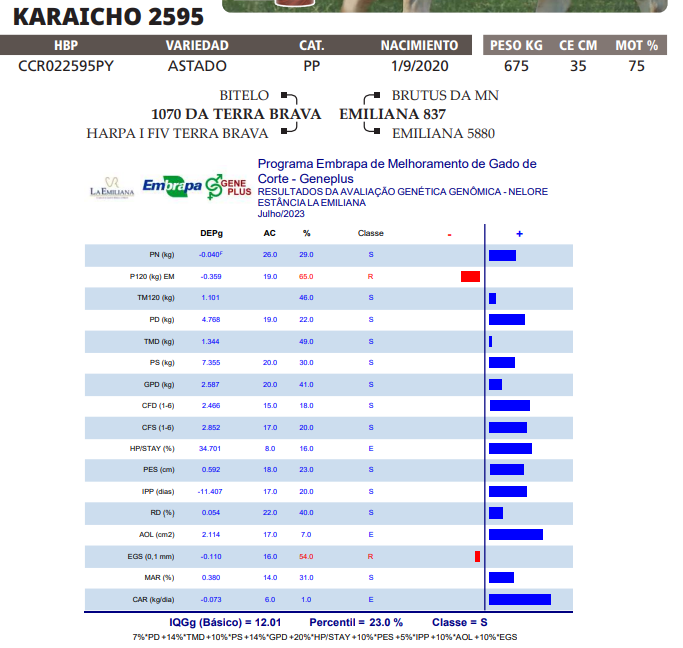Click BRUTUS DA MN in pedigree
Screen dimensions: 683x648
coord(445,95)
